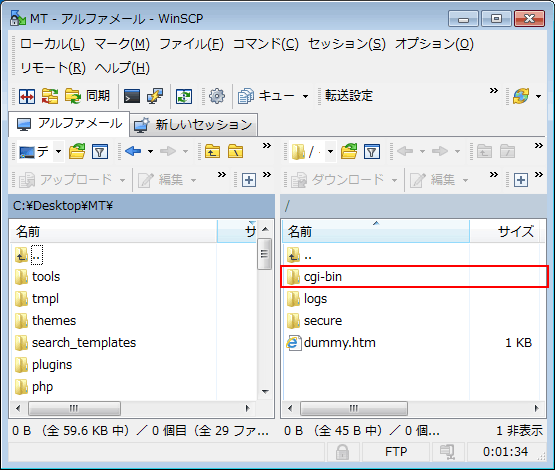The height and width of the screenshot is (470, 555).
Task: Click the remote forward arrow icon
Action: (x=440, y=151)
